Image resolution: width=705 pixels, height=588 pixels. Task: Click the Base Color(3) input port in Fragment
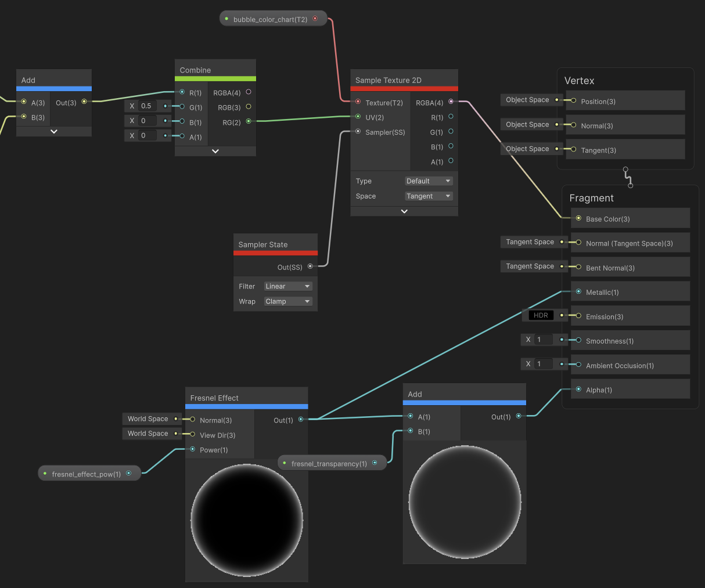click(x=578, y=218)
